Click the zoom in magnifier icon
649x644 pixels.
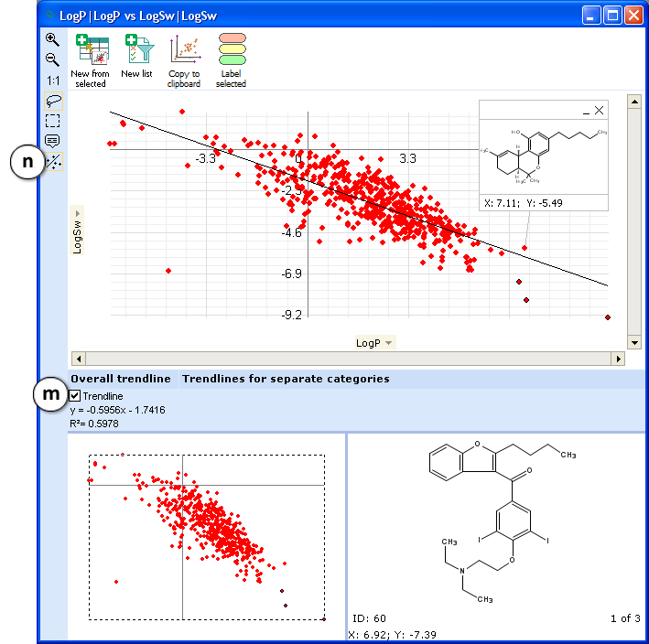(x=52, y=40)
